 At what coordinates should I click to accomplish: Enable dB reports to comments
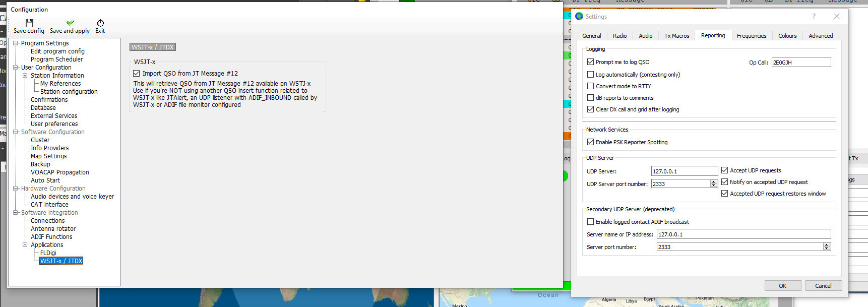click(590, 98)
